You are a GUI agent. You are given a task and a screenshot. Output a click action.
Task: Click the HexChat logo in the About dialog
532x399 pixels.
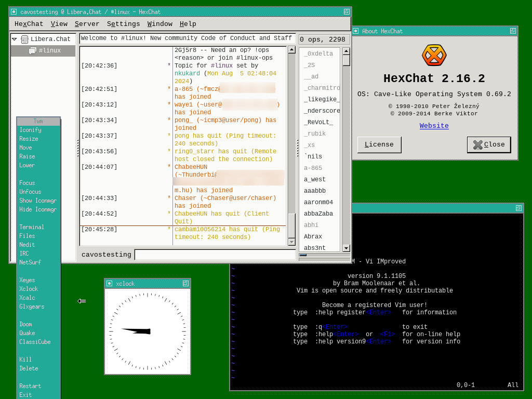point(434,55)
